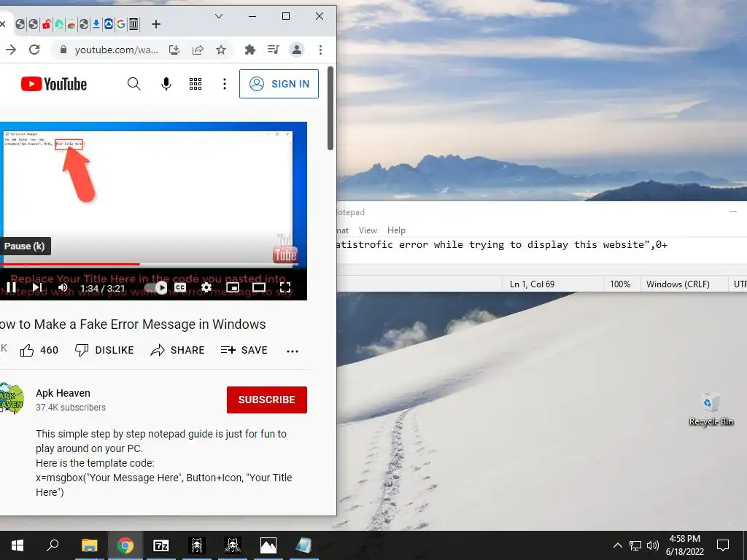Image resolution: width=747 pixels, height=560 pixels.
Task: Switch to the Internet Archive tab
Action: tap(134, 24)
